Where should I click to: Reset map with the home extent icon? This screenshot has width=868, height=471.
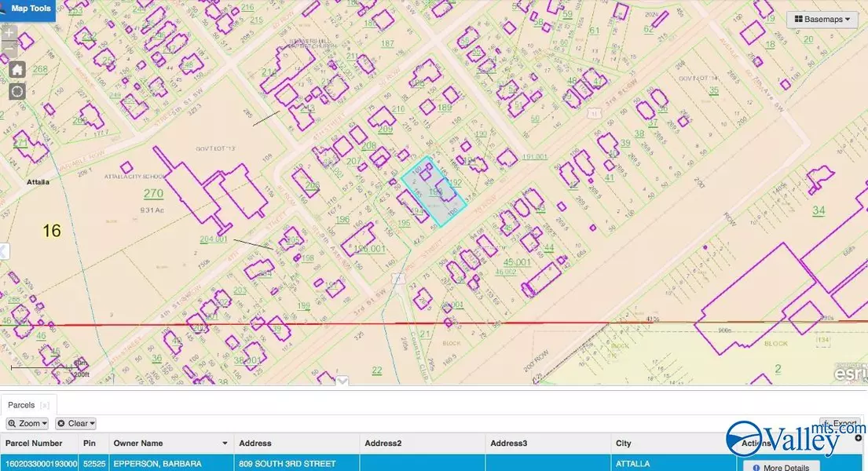pyautogui.click(x=17, y=70)
